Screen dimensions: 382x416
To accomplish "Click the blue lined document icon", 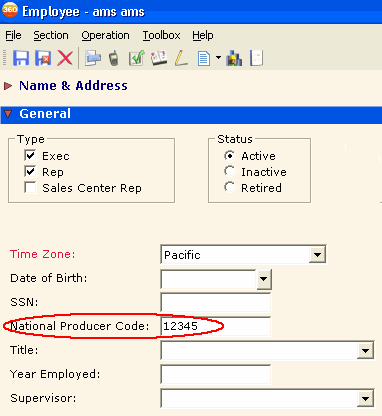I will 204,59.
